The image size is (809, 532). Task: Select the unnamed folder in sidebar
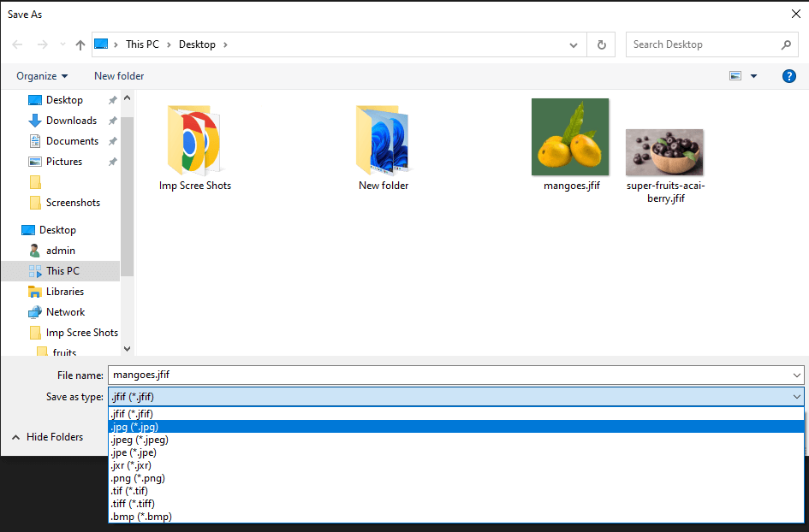35,182
